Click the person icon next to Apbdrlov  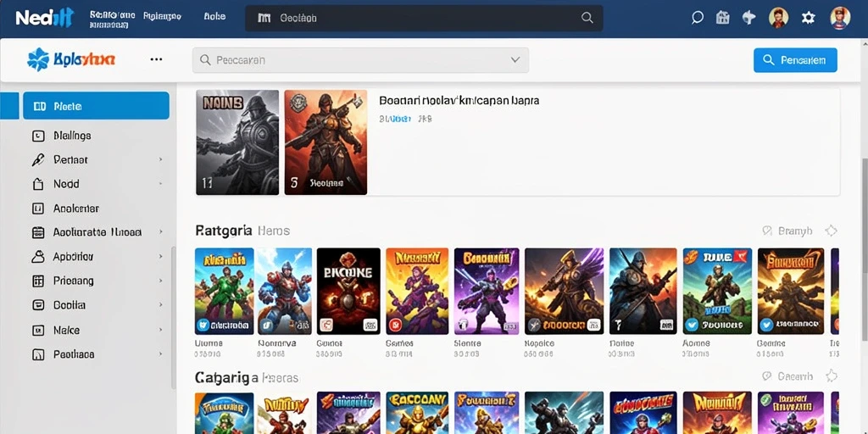click(x=38, y=257)
